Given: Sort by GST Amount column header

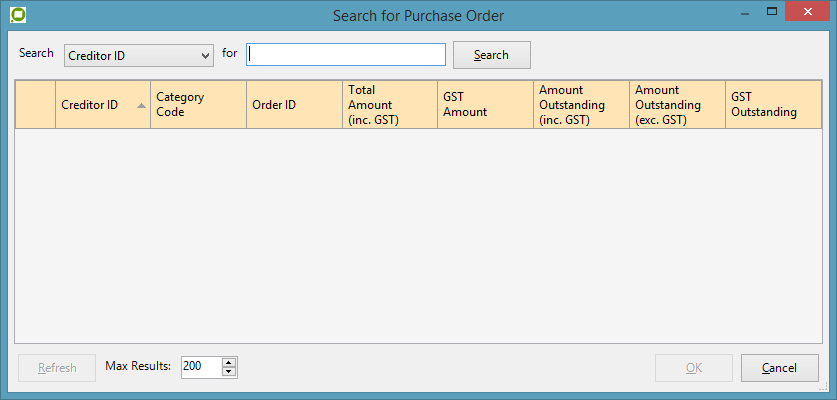Looking at the screenshot, I should click(x=484, y=105).
